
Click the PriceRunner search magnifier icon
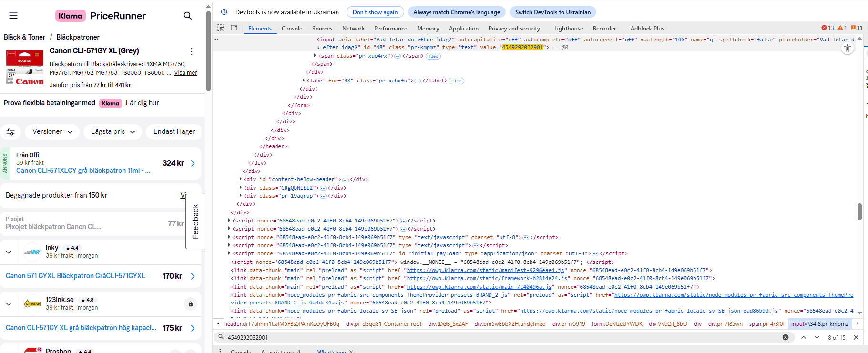pos(188,16)
